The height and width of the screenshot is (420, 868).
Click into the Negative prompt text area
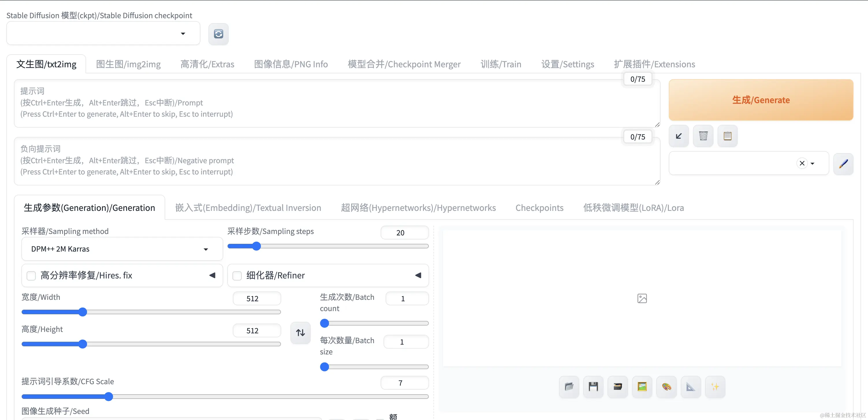tap(337, 161)
